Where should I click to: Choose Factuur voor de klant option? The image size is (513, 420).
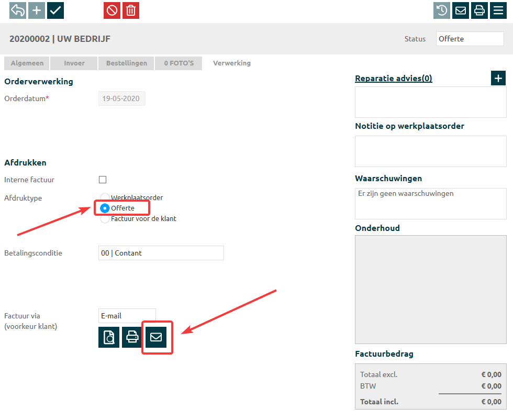coord(105,219)
